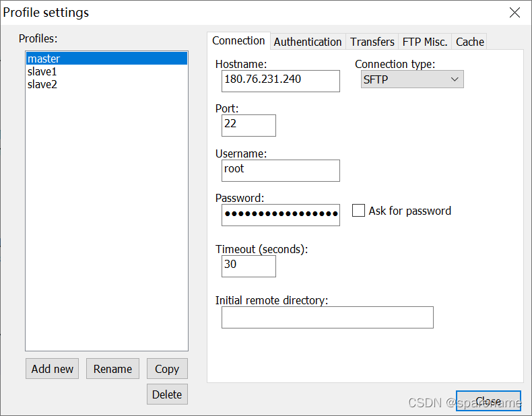Select the slave1 profile
The image size is (532, 416).
[106, 71]
